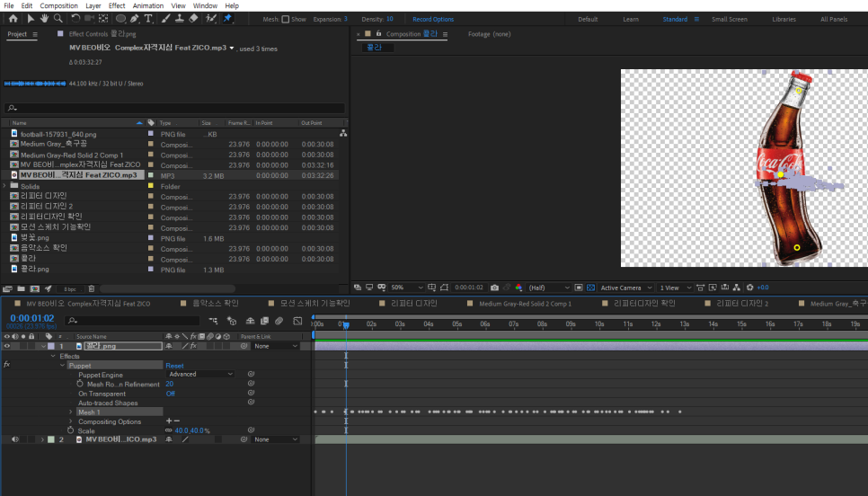Select the Ellipse shape tool

(120, 19)
